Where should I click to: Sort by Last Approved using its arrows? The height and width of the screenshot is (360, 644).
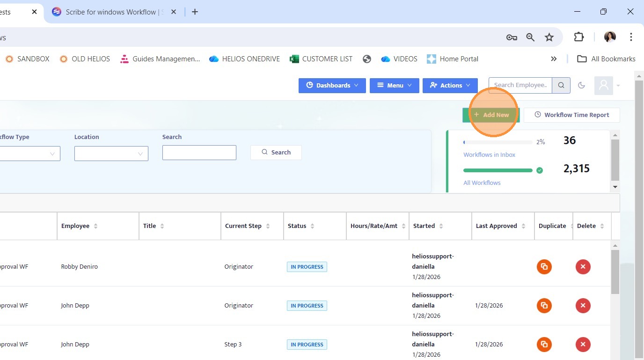(523, 226)
